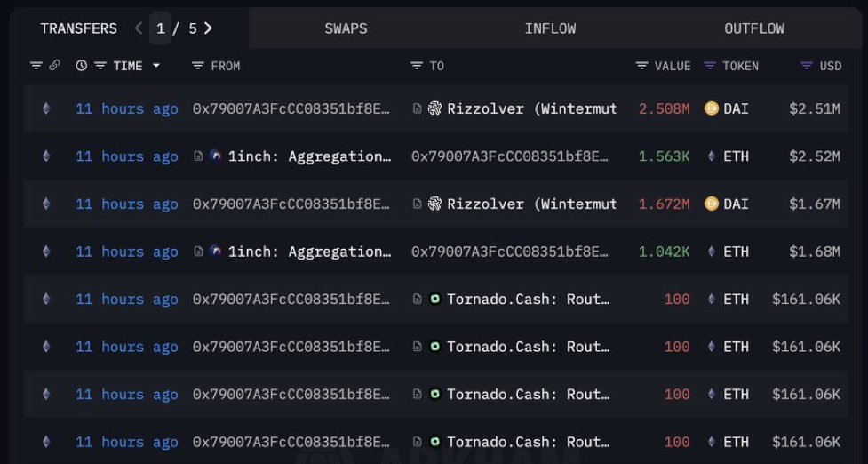Click Ethereum chain icon on 1.042K ETH row

point(46,252)
